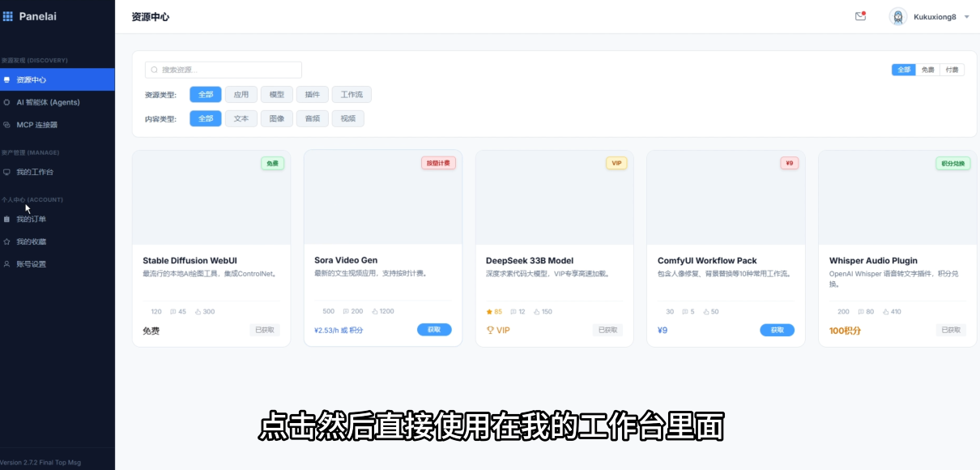
Task: Filter 内容类型 by 音频
Action: (x=313, y=118)
